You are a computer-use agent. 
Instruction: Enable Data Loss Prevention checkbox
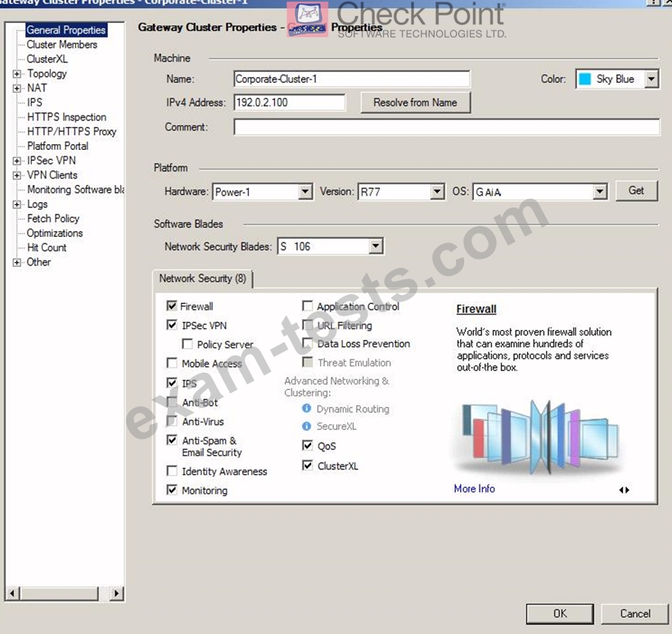coord(307,343)
